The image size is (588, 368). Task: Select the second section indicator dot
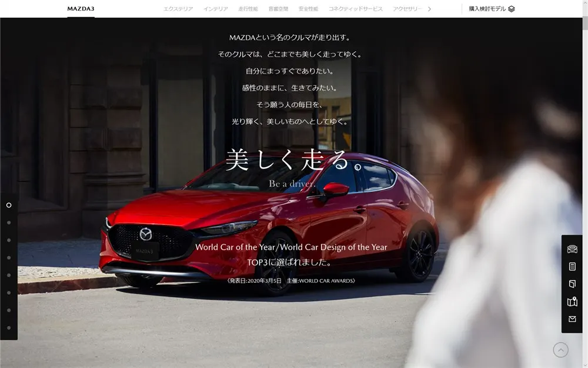[x=8, y=223]
